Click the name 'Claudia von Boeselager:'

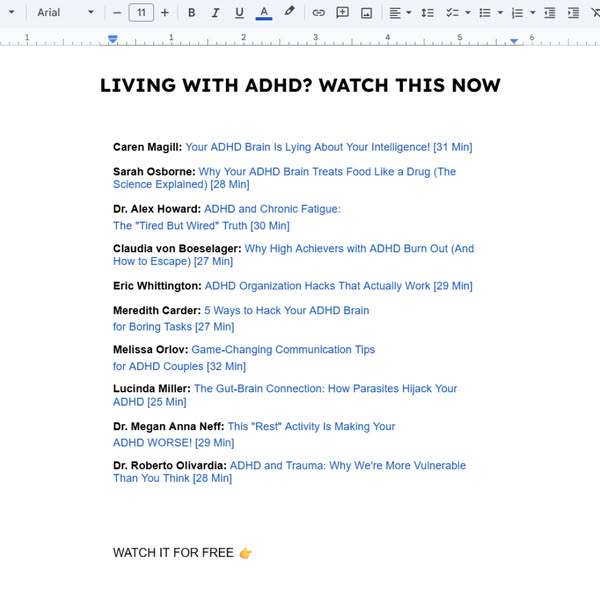coord(177,249)
